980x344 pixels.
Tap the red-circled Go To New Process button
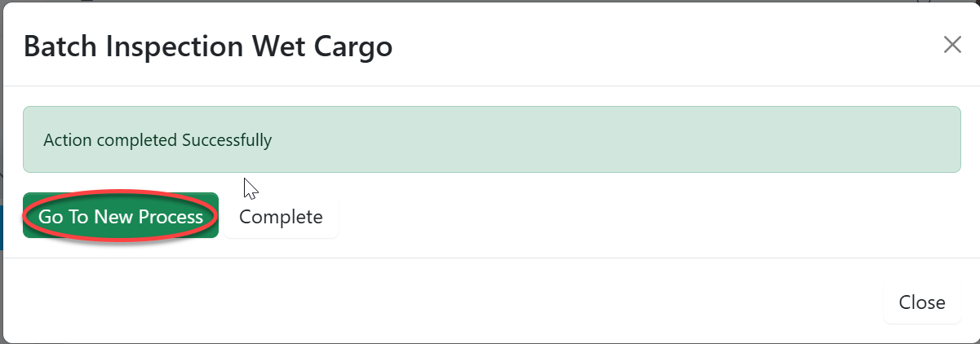tap(121, 217)
